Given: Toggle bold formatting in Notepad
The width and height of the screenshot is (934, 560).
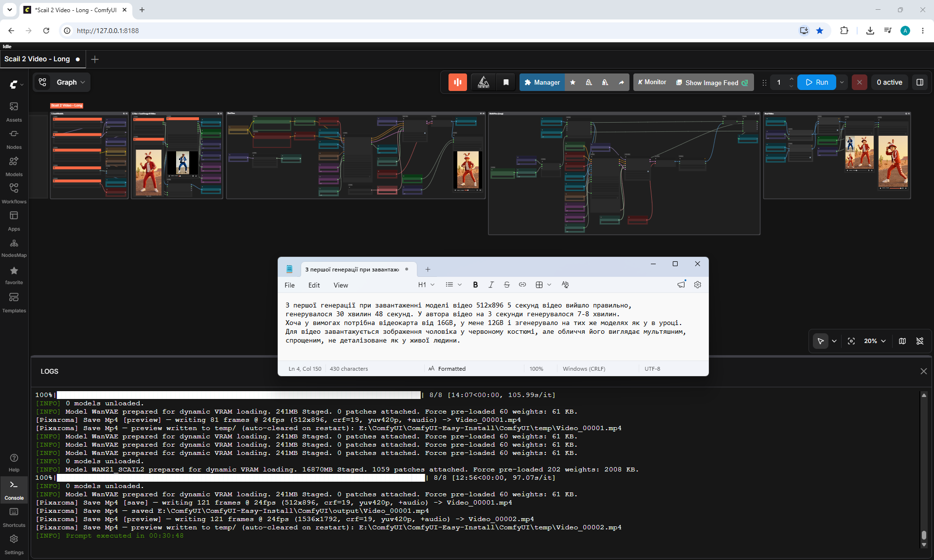Looking at the screenshot, I should point(475,285).
